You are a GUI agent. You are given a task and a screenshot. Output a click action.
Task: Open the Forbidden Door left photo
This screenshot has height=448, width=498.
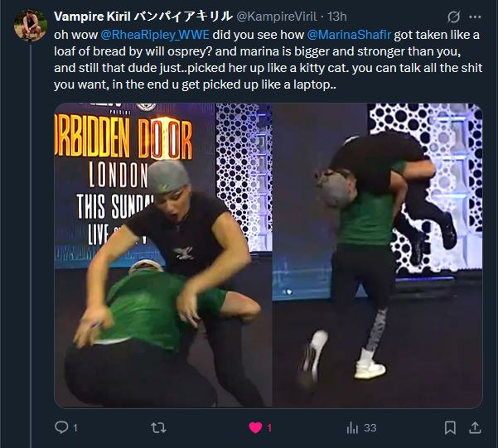point(163,255)
